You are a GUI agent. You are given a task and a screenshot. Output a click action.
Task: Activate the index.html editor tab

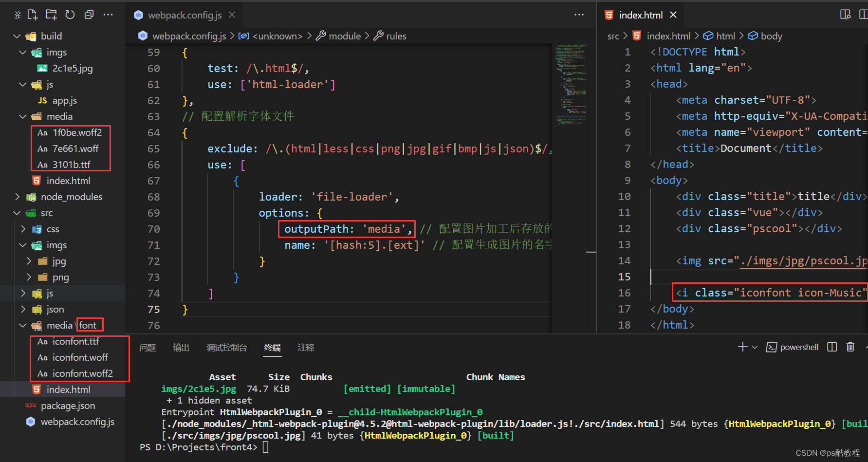coord(641,15)
